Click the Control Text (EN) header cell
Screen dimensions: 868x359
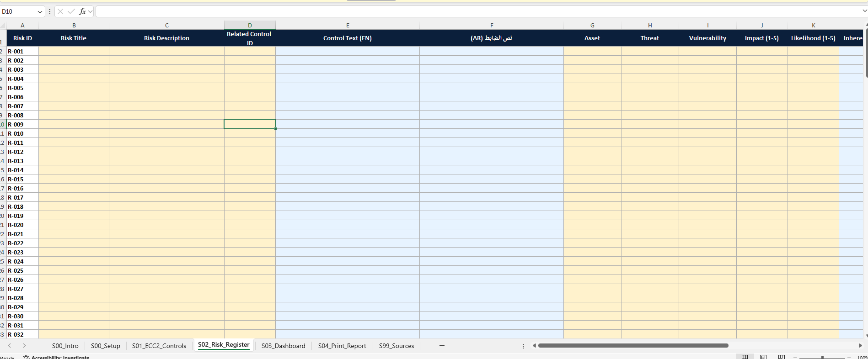point(348,38)
